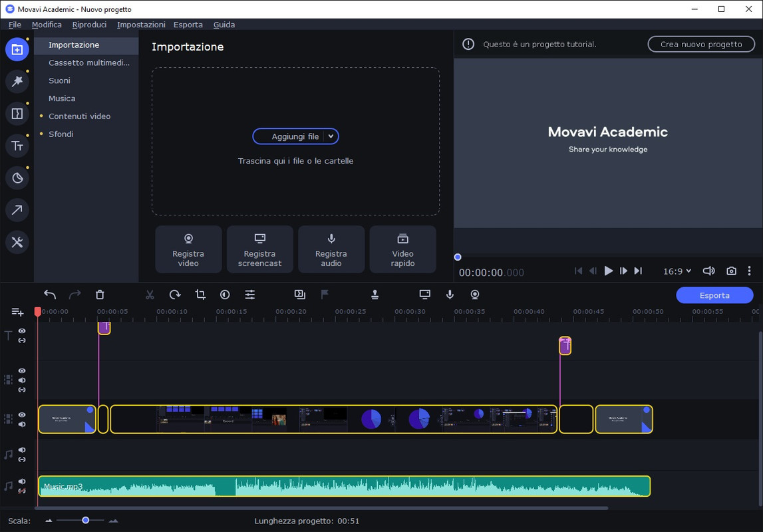Open the Modifica menu
The image size is (763, 532).
[x=47, y=25]
